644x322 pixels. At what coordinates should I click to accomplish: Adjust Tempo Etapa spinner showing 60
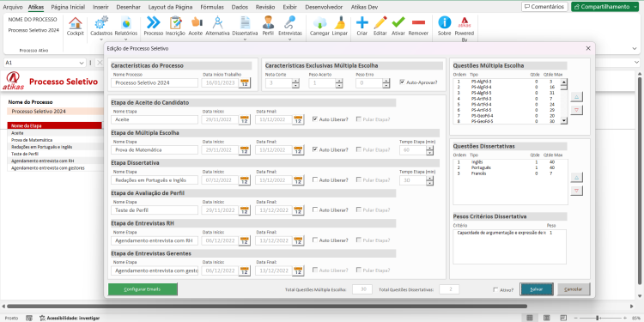[429, 150]
